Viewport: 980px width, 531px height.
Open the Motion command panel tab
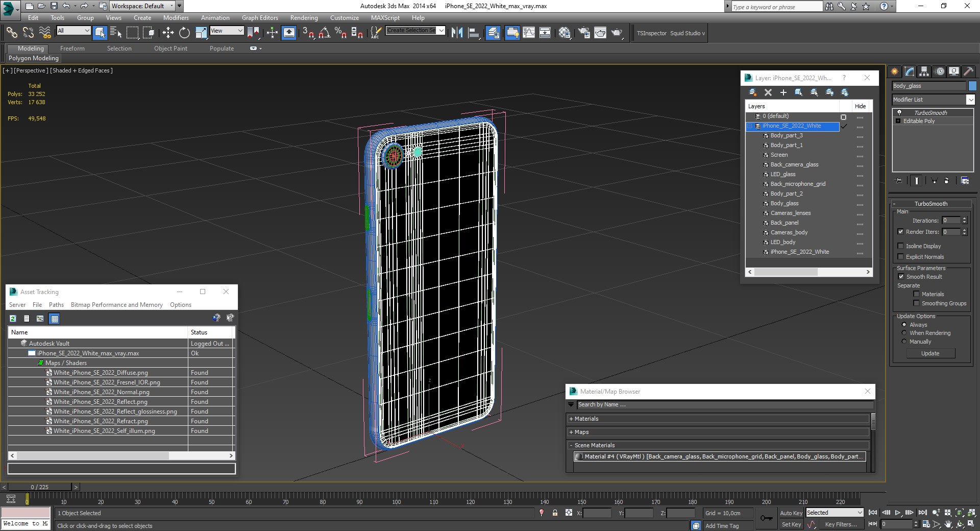click(x=939, y=71)
